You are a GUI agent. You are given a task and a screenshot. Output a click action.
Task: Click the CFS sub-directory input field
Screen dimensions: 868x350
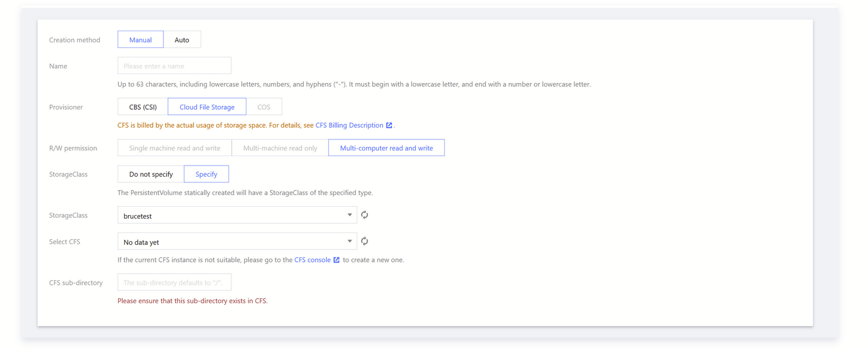tap(174, 283)
